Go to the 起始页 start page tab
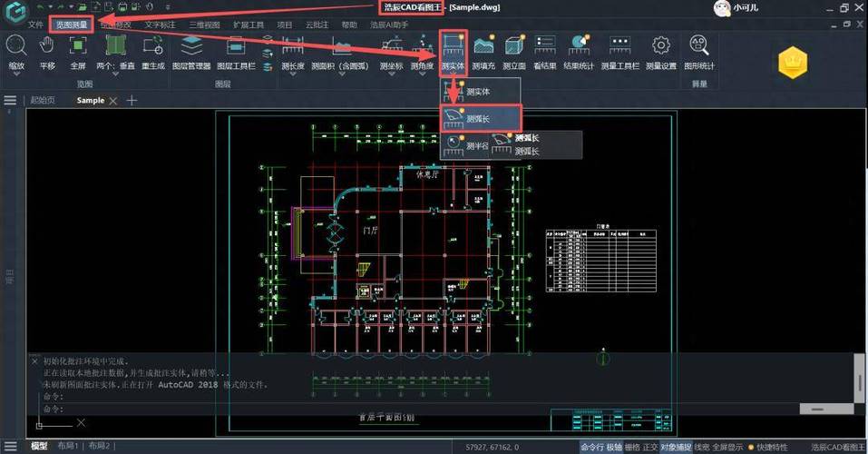Screen dimensions: 868x454 point(43,101)
